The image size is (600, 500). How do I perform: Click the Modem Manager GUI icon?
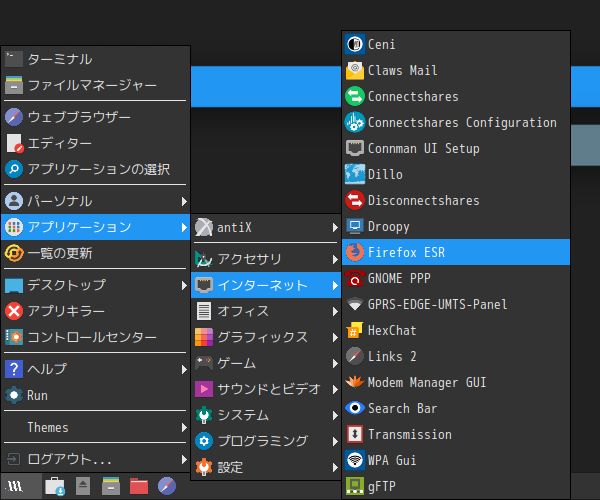coord(355,383)
